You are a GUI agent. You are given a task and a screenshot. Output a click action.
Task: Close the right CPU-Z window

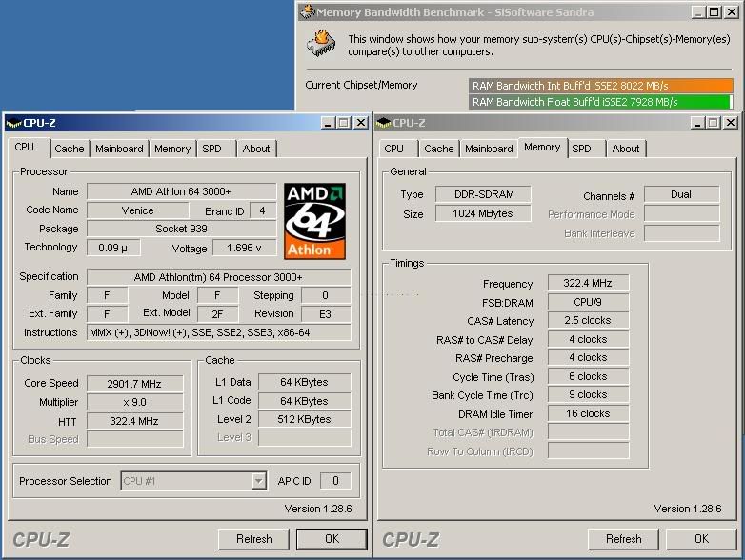[x=731, y=123]
